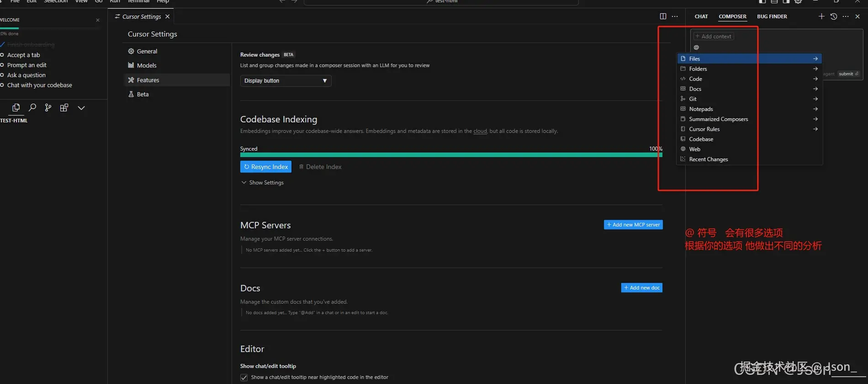Click the onboarding progress bar
868x384 pixels.
click(x=49, y=28)
